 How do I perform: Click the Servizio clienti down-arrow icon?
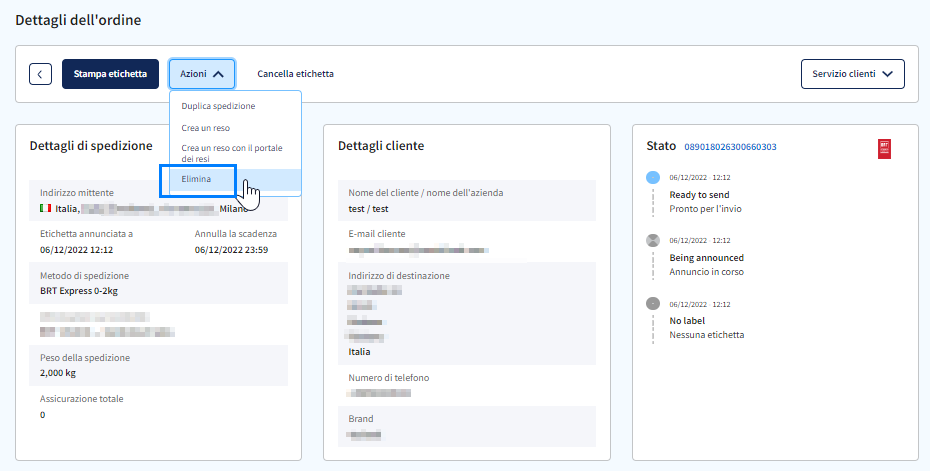point(887,74)
